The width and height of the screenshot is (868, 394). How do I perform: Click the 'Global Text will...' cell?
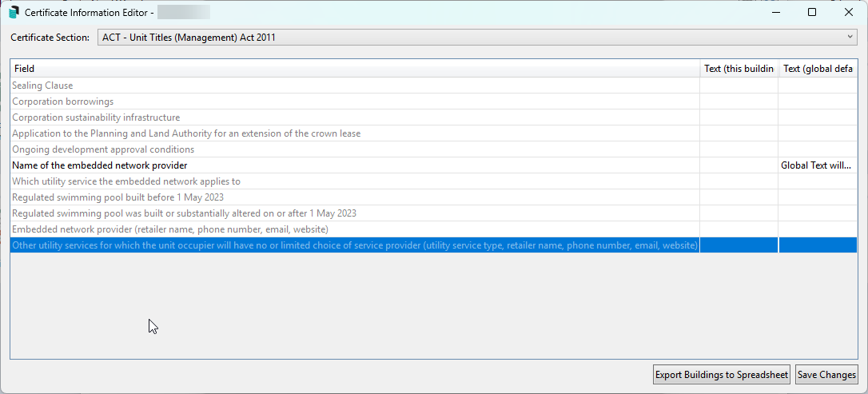pos(818,165)
